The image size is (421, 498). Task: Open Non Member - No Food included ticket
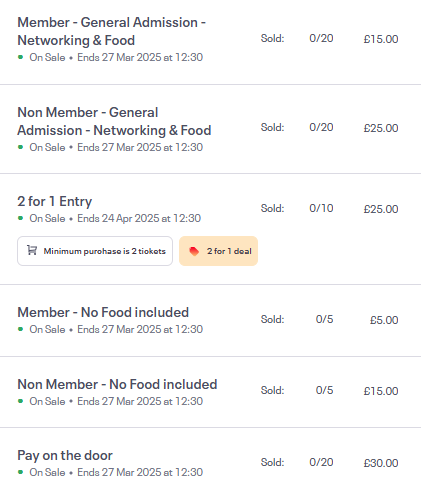(117, 384)
